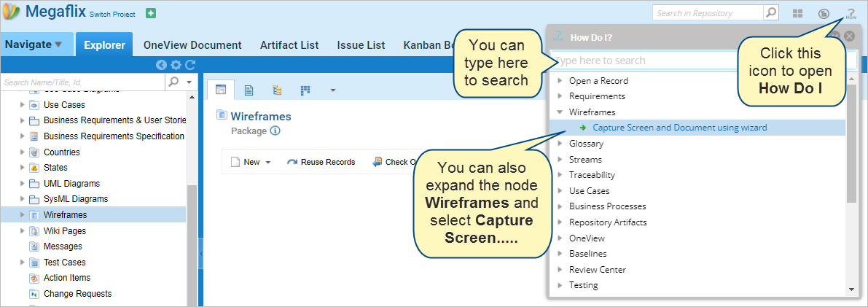868x307 pixels.
Task: Click Business Processes in How Do I list
Action: [607, 206]
